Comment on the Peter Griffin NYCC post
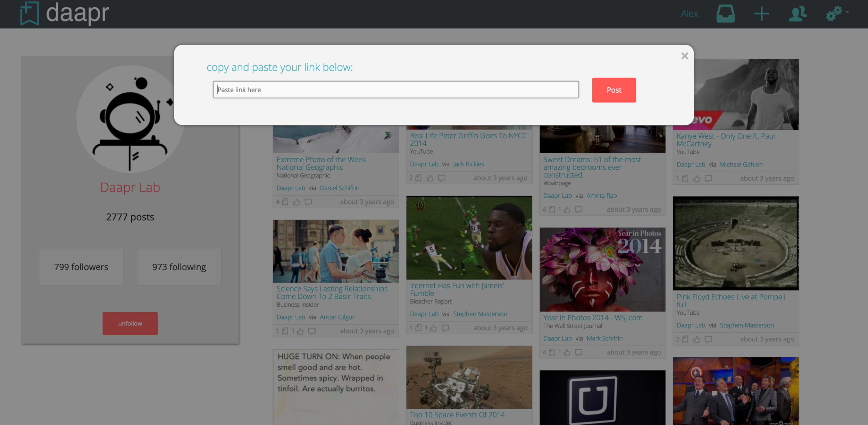868x425 pixels. click(442, 178)
